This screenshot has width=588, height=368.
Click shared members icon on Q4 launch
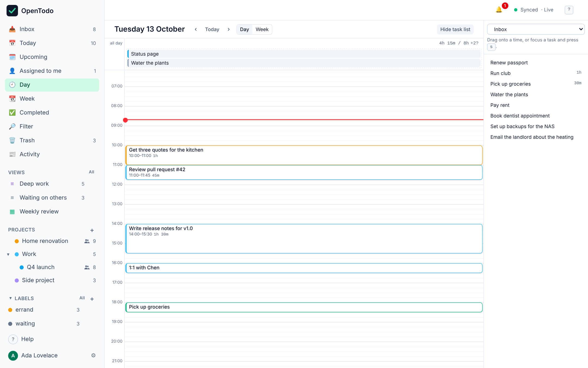point(87,267)
